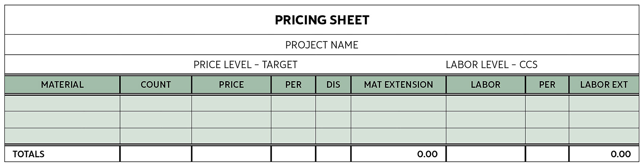The height and width of the screenshot is (166, 644).
Task: Select the LABOR EXT total 0.00 cell
Action: click(x=604, y=154)
